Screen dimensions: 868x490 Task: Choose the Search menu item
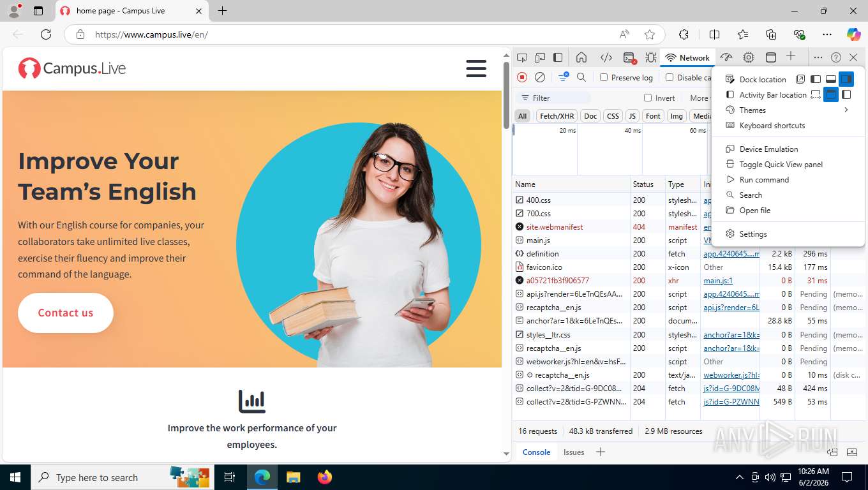tap(788, 195)
